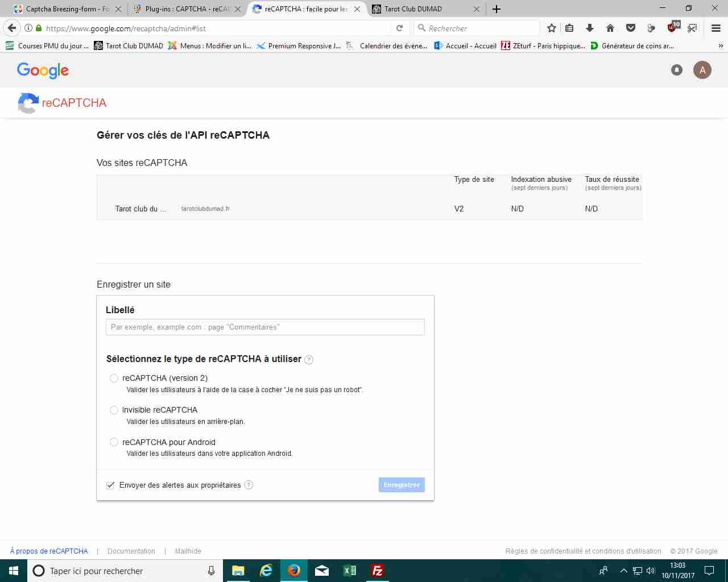Click the volume speaker tray icon
Screen dimensions: 728x582
click(651, 571)
